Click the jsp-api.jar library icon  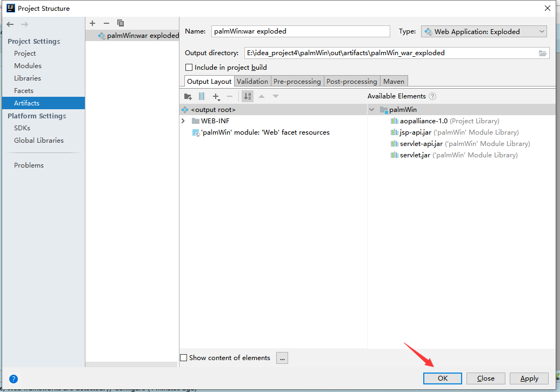[x=394, y=132]
